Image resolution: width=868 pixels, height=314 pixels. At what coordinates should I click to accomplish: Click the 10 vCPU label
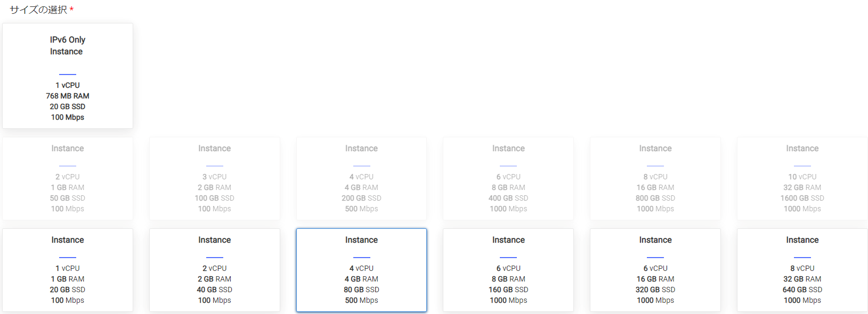802,177
